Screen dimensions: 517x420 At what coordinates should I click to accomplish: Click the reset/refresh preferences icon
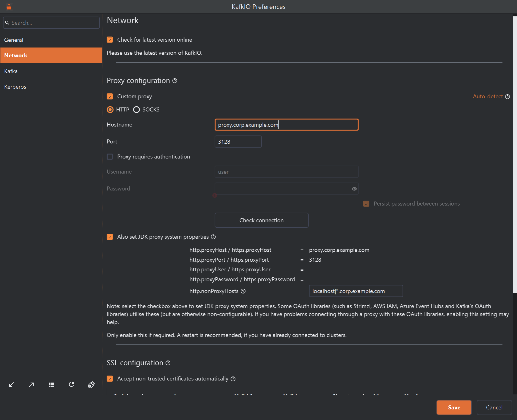point(71,384)
